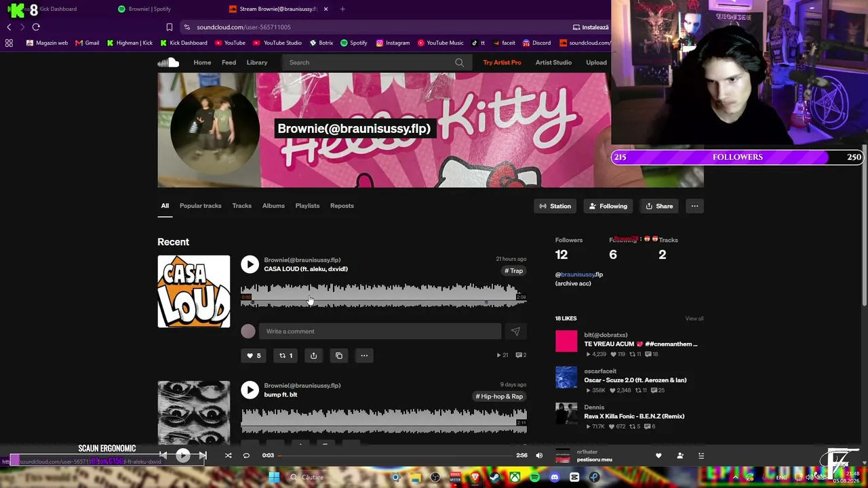
Task: Click the browser reload icon
Action: click(x=36, y=27)
